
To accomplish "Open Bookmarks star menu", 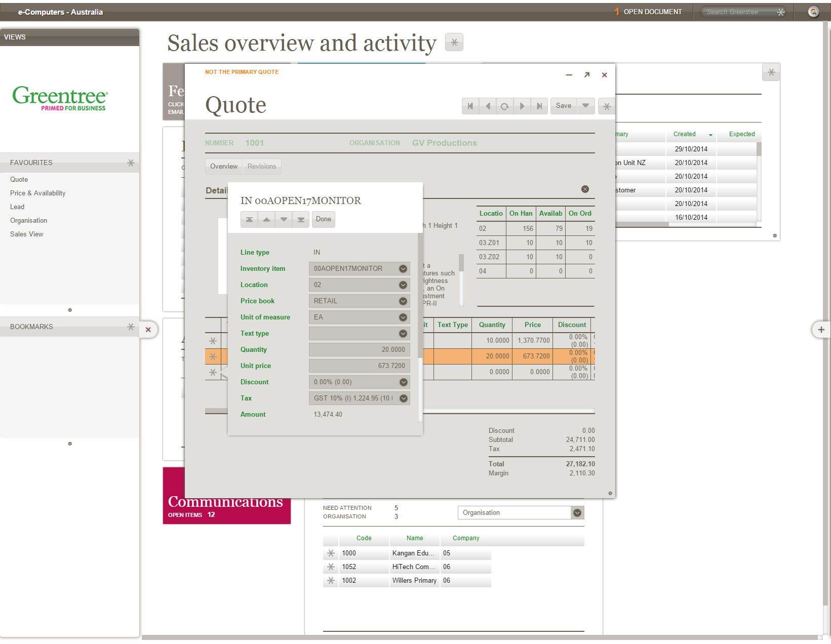I will [x=131, y=327].
